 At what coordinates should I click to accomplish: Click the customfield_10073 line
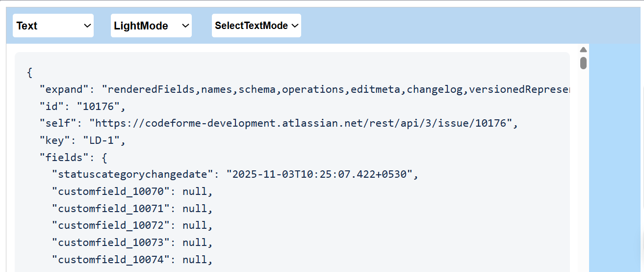(131, 243)
